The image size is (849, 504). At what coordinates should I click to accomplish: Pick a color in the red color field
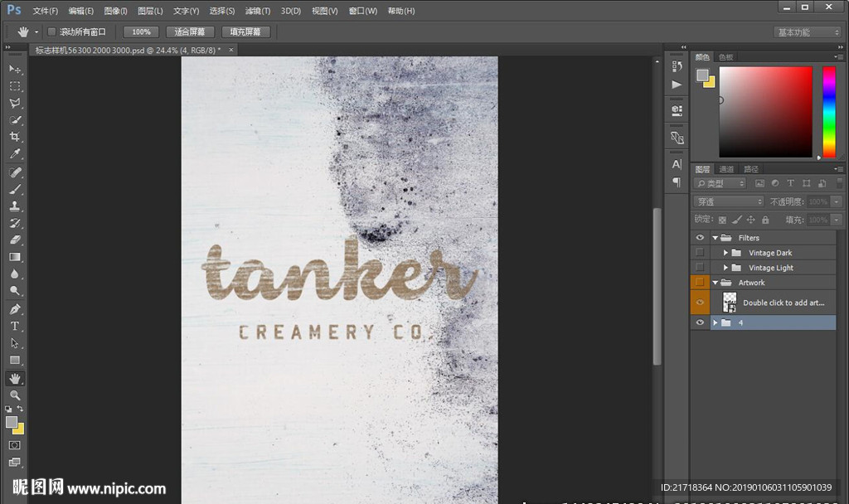765,112
